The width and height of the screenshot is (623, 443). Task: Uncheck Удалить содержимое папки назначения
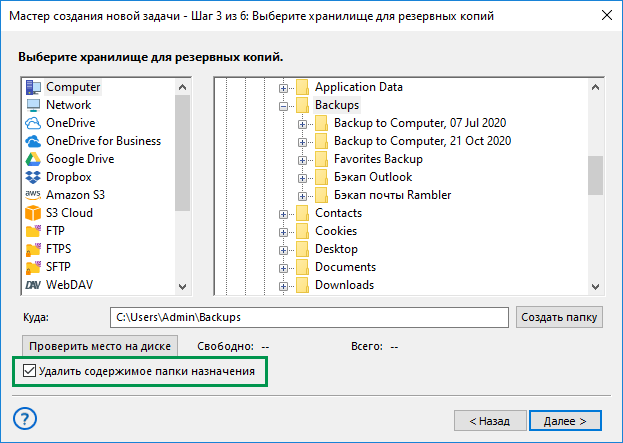[x=29, y=371]
